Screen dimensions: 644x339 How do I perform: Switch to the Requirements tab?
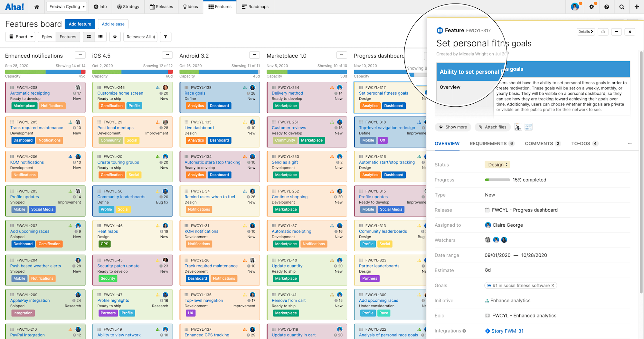(488, 144)
